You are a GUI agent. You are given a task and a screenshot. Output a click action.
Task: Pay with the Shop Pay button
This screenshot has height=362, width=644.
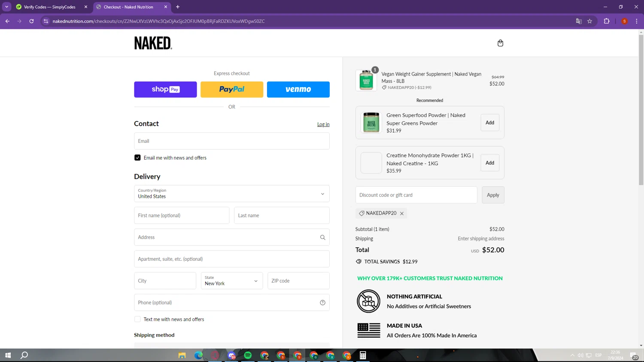coord(165,89)
